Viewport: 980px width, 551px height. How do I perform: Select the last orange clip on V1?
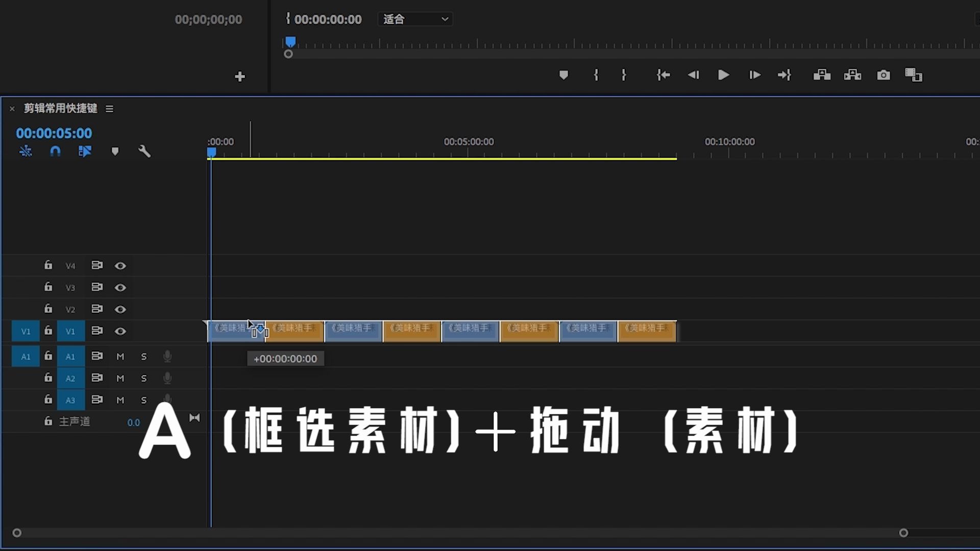pyautogui.click(x=647, y=331)
